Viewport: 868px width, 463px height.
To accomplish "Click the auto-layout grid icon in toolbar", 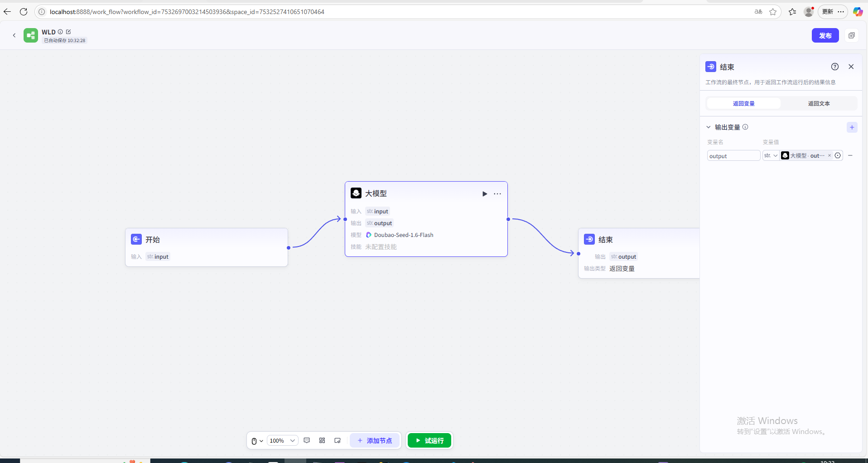I will coord(322,440).
